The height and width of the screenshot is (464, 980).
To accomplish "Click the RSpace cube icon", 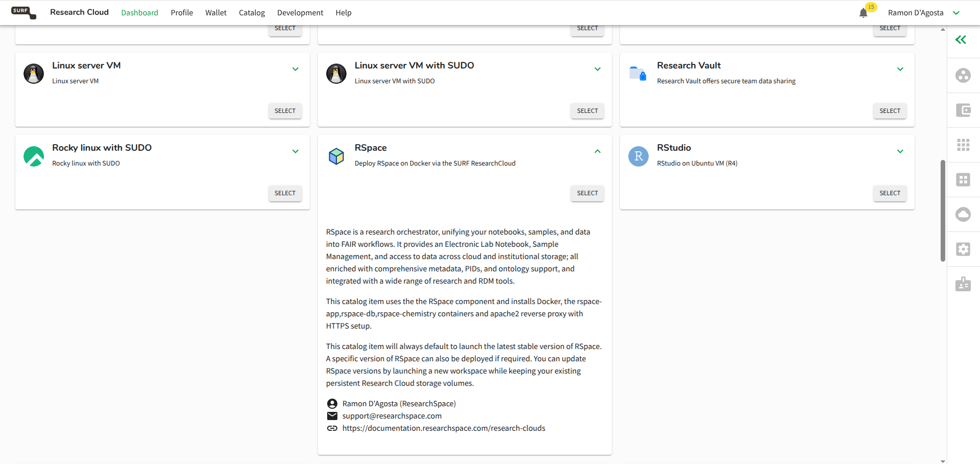I will point(336,156).
